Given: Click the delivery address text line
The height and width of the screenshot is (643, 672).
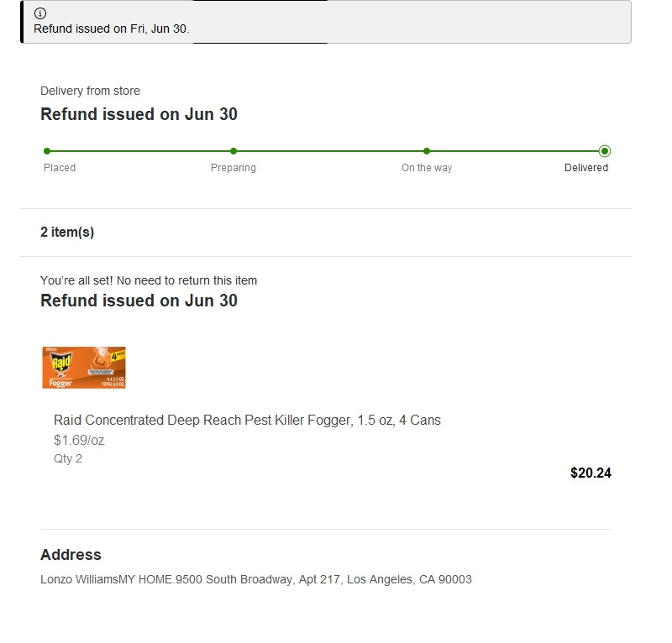Looking at the screenshot, I should (x=256, y=579).
